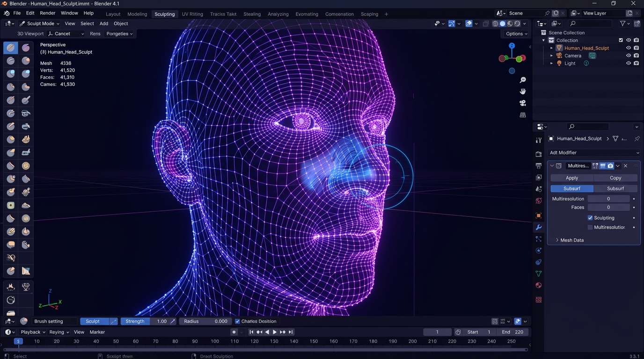Image resolution: width=644 pixels, height=359 pixels.
Task: Open the World properties tab (red globe)
Action: 539,201
